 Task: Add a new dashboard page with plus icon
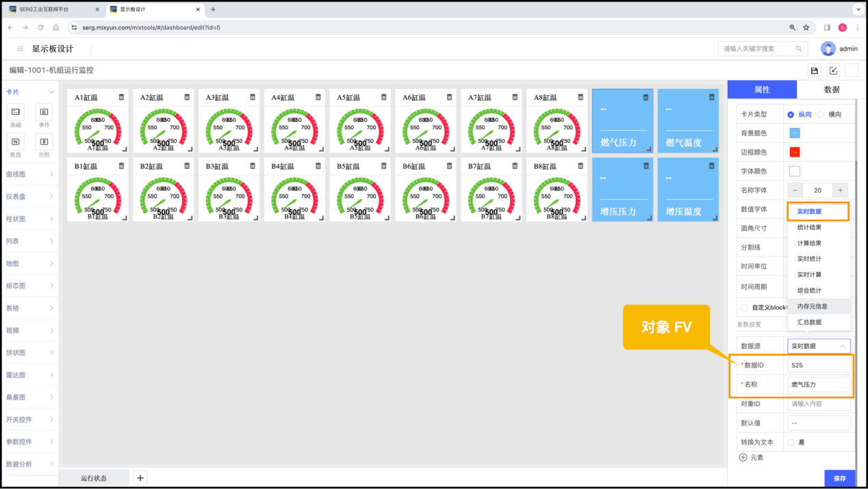(x=140, y=478)
